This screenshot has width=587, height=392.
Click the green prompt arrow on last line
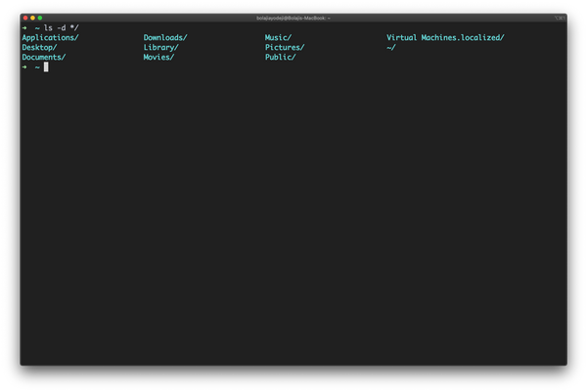(x=24, y=66)
